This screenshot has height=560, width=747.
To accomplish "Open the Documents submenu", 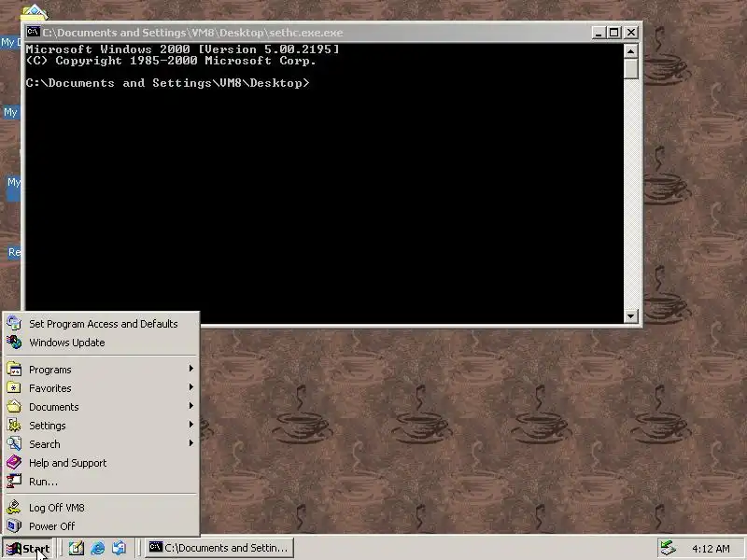I will [x=101, y=407].
